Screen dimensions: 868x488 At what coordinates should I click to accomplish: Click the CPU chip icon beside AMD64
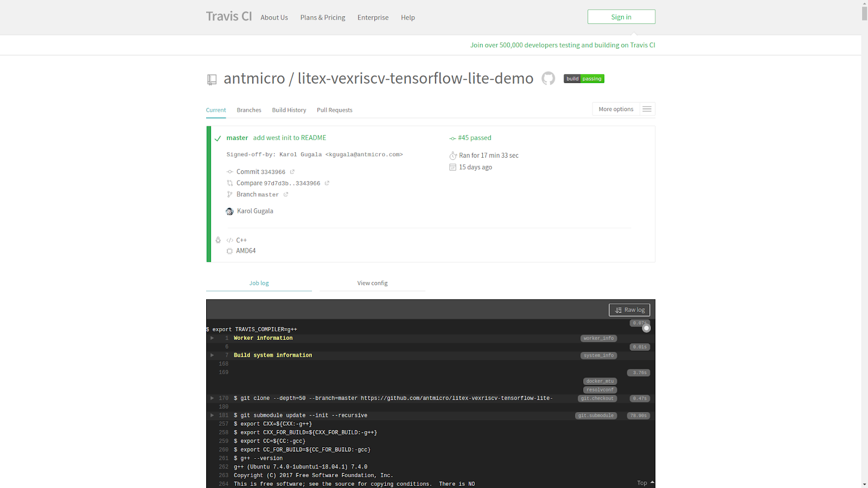[230, 251]
